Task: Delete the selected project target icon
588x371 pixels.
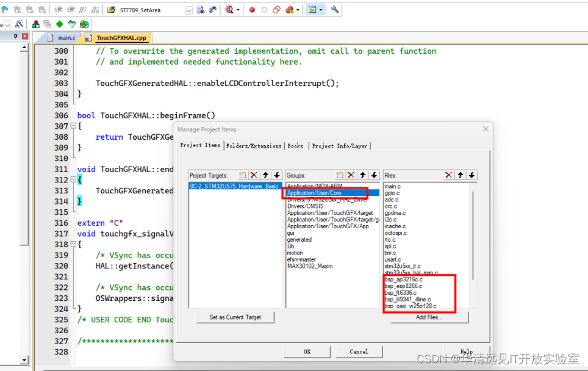Action: [254, 175]
